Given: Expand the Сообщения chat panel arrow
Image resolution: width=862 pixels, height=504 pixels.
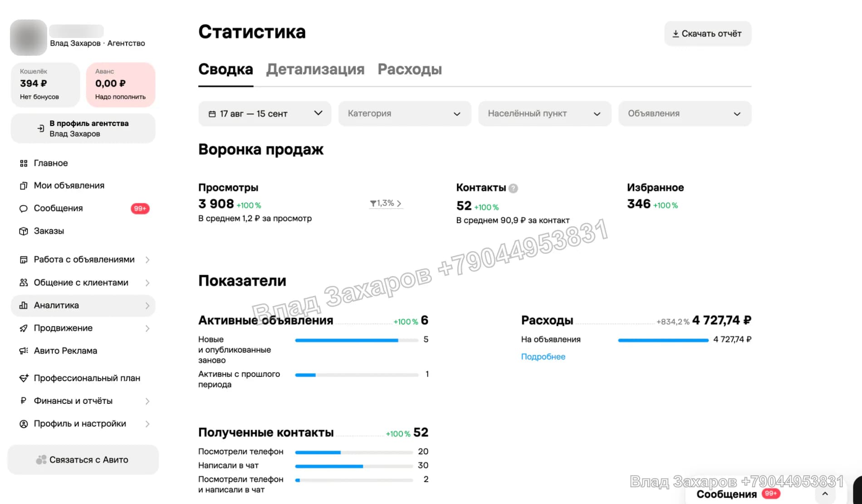Looking at the screenshot, I should click(825, 494).
